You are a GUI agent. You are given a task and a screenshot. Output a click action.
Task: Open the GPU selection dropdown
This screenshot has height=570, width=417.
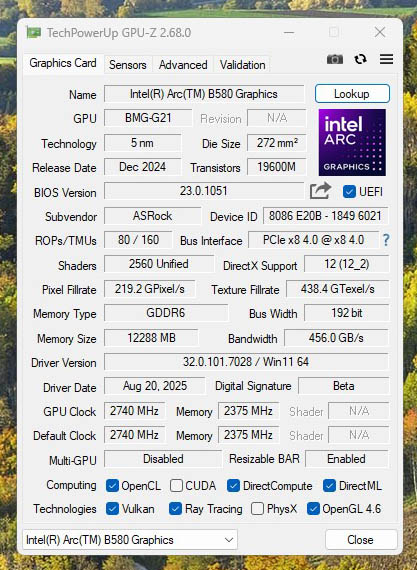(x=130, y=540)
